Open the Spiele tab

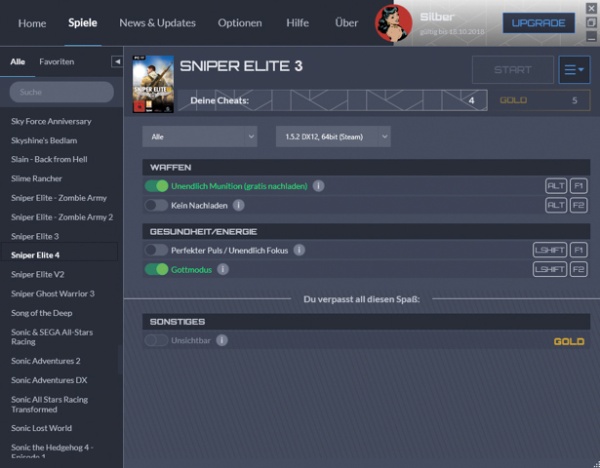tap(83, 23)
